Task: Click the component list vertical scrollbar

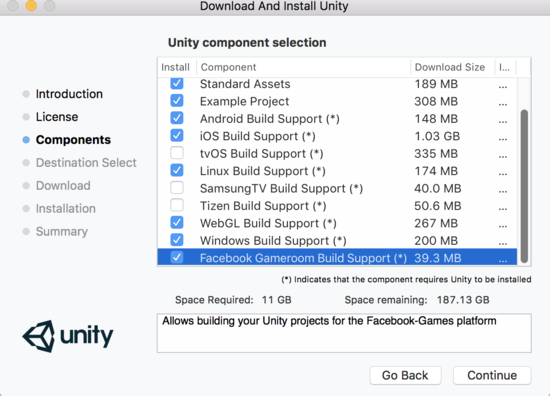Action: tap(524, 186)
